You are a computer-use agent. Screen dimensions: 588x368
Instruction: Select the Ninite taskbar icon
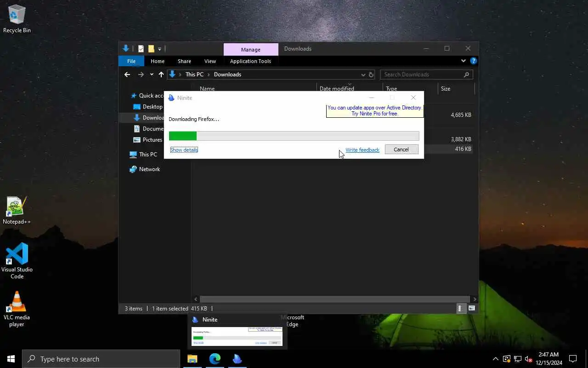coord(237,359)
